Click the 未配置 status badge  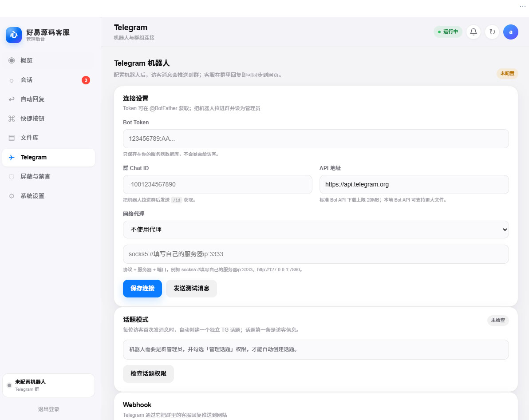click(x=507, y=74)
